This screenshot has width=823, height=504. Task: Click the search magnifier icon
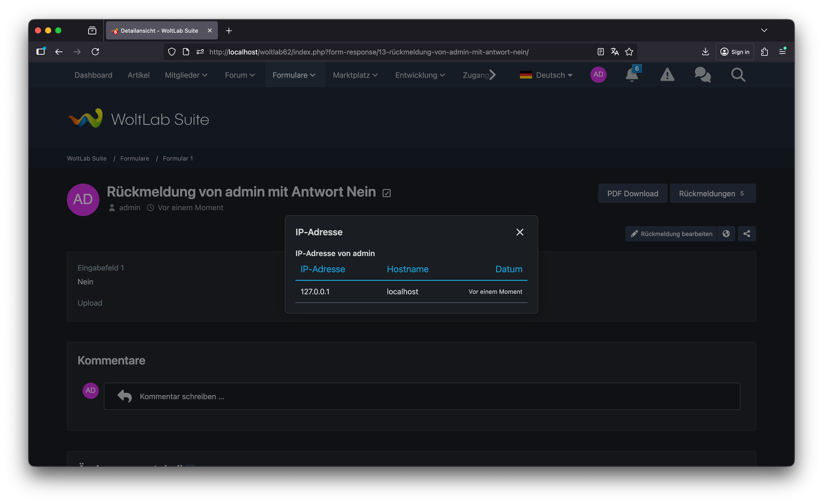[738, 75]
